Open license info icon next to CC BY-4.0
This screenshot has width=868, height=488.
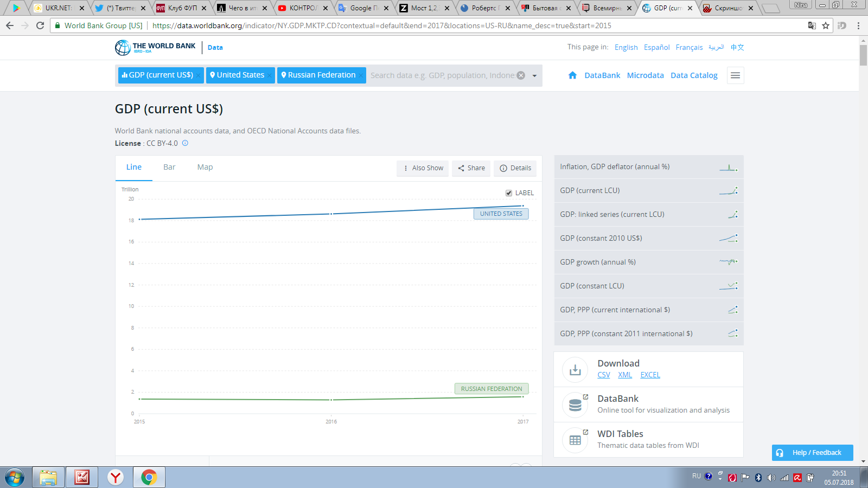click(185, 143)
